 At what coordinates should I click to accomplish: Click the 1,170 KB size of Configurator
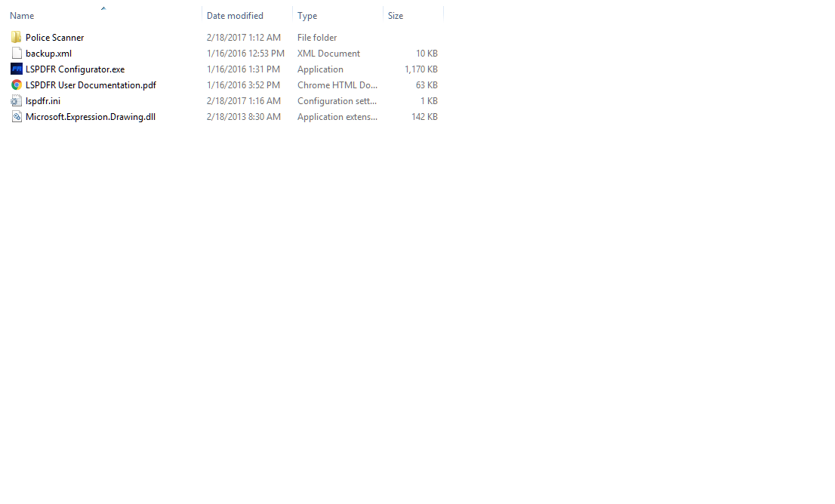(x=421, y=69)
